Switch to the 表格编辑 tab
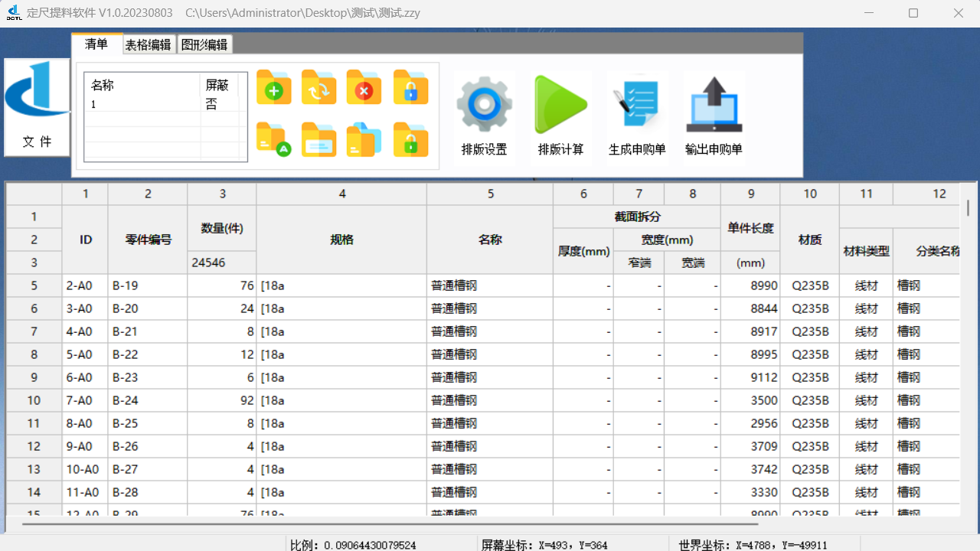Screen dimensions: 980x551 (148, 44)
